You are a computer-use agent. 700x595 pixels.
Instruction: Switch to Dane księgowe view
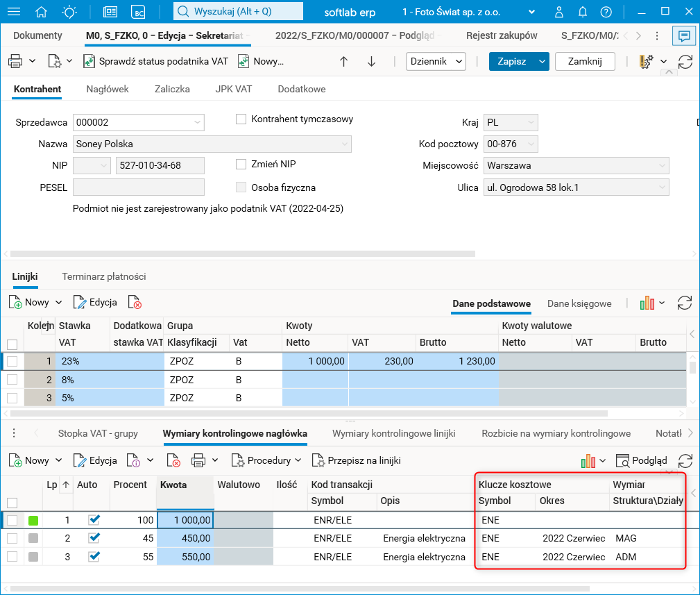click(x=579, y=304)
